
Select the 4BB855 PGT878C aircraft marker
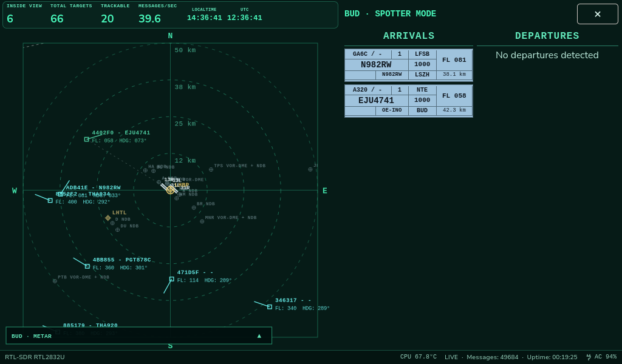coord(87,266)
